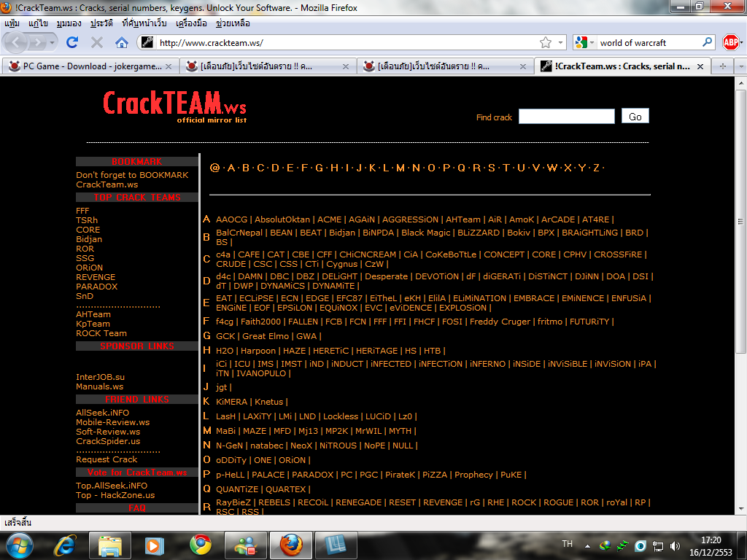
Task: Click the network tray icon
Action: pos(658,546)
